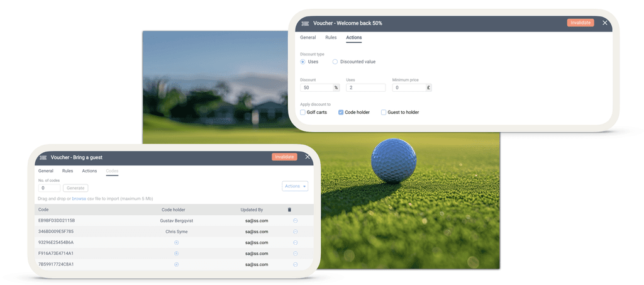Viewport: 644px width, 285px height.
Task: Click the browse link to import csv
Action: (x=79, y=199)
